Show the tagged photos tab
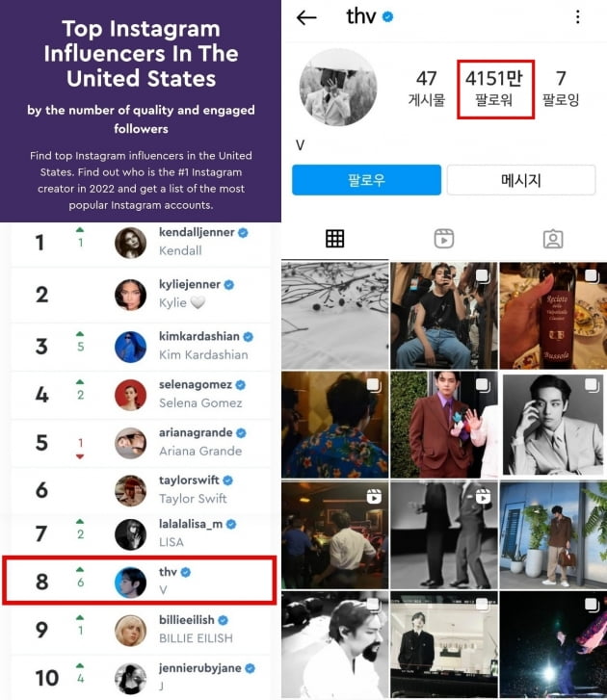The width and height of the screenshot is (607, 700). [553, 239]
